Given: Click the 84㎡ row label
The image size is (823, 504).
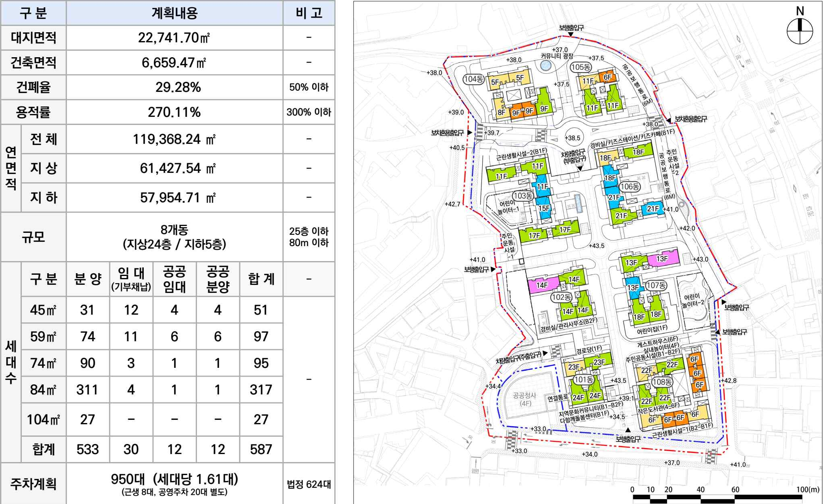Looking at the screenshot, I should (x=43, y=390).
